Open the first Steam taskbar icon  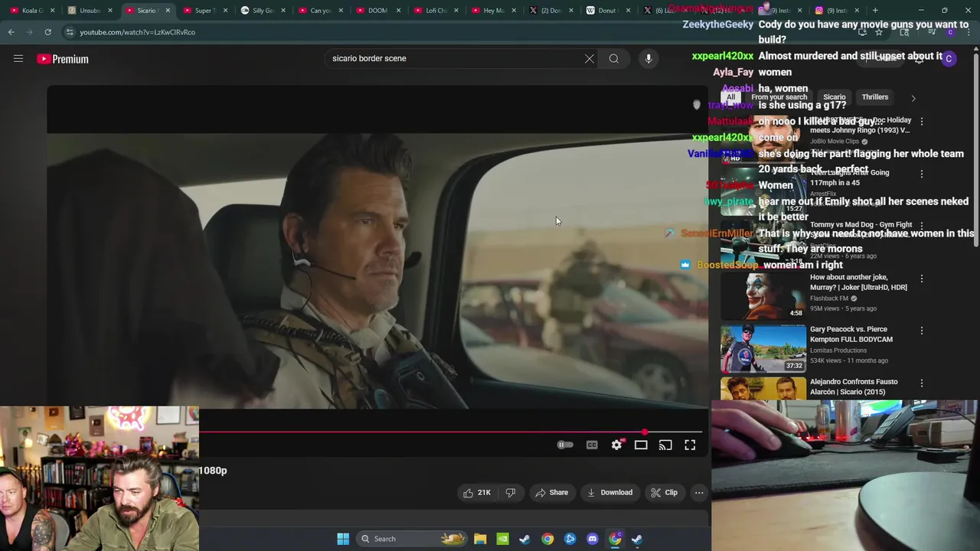click(524, 539)
